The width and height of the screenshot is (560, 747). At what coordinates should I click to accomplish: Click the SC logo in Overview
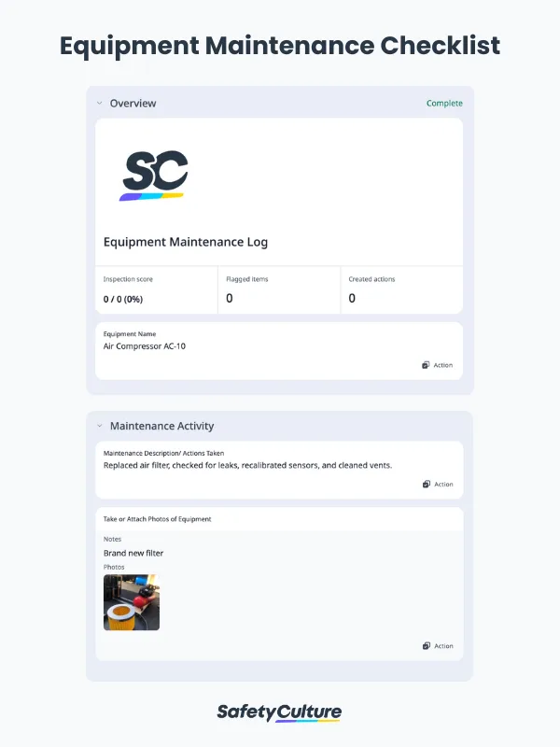tap(155, 176)
